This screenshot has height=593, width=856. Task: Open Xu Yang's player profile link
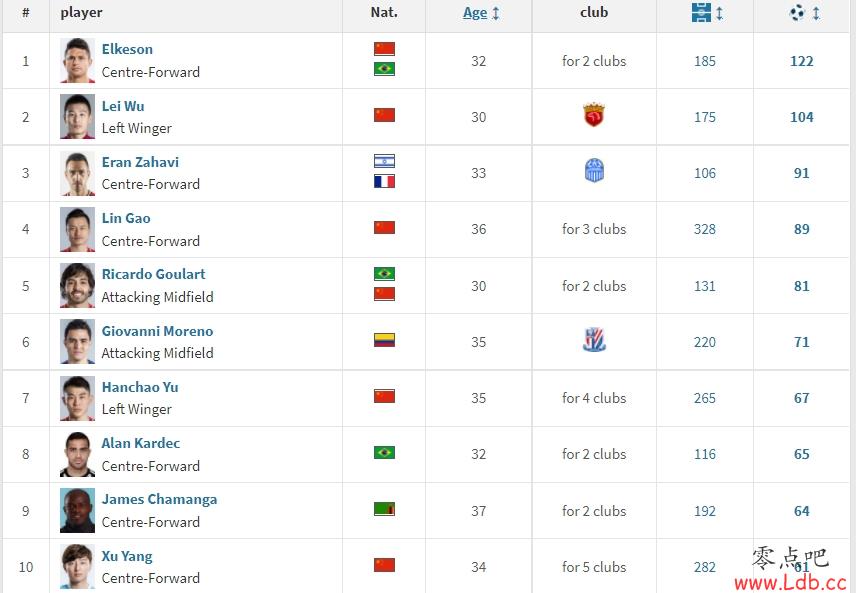[127, 556]
